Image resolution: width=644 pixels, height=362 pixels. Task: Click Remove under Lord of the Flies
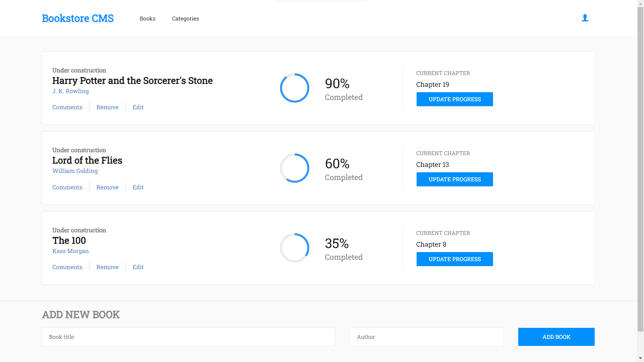(107, 187)
